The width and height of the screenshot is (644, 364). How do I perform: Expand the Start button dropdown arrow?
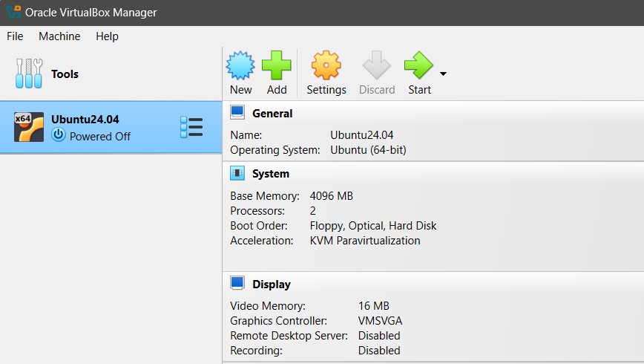443,74
